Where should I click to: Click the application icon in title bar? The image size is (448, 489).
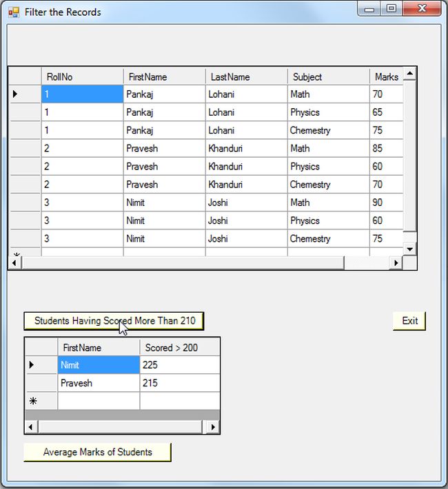13,12
